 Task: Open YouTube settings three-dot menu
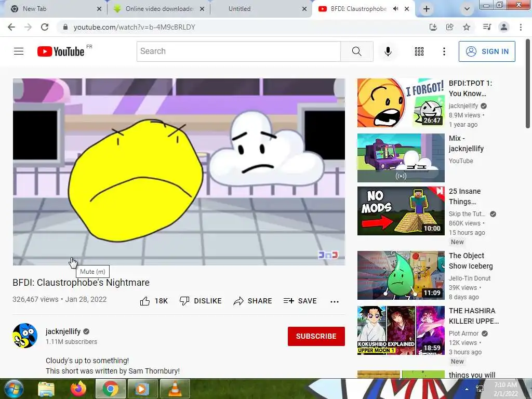[444, 51]
